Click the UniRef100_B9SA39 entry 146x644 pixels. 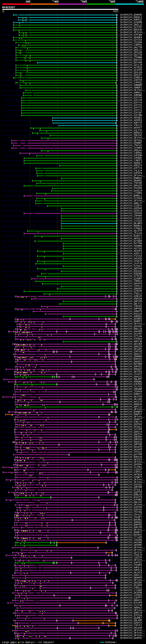pyautogui.click(x=131, y=30)
